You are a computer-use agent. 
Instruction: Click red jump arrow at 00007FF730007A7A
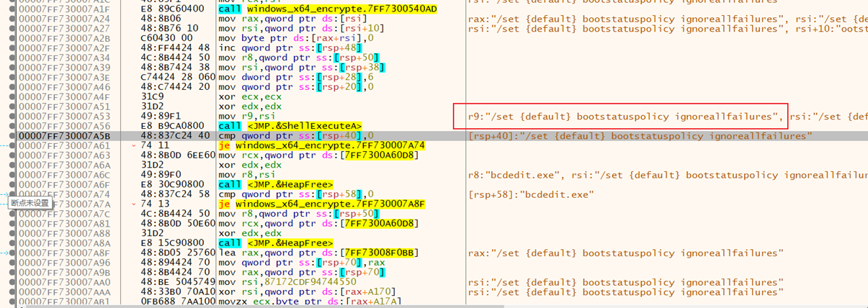coord(134,204)
